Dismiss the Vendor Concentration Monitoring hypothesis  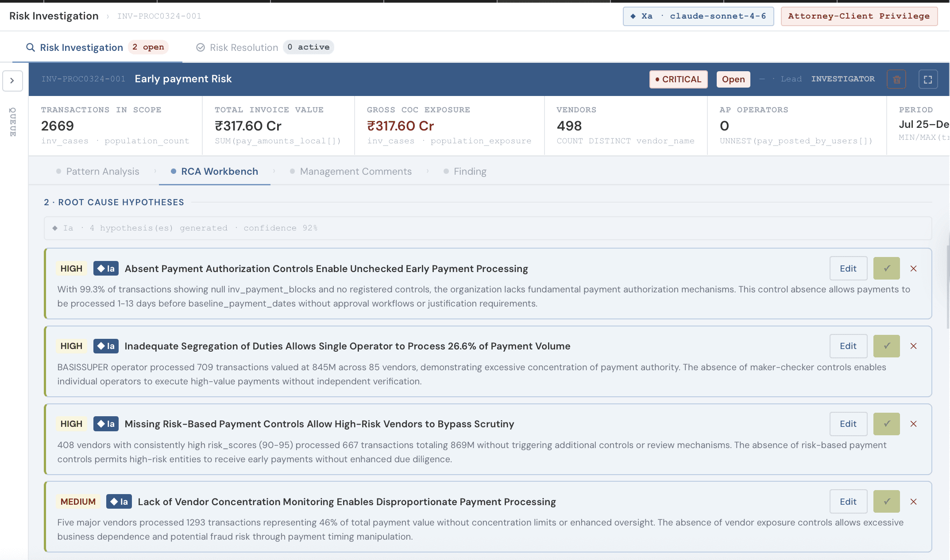pos(913,502)
